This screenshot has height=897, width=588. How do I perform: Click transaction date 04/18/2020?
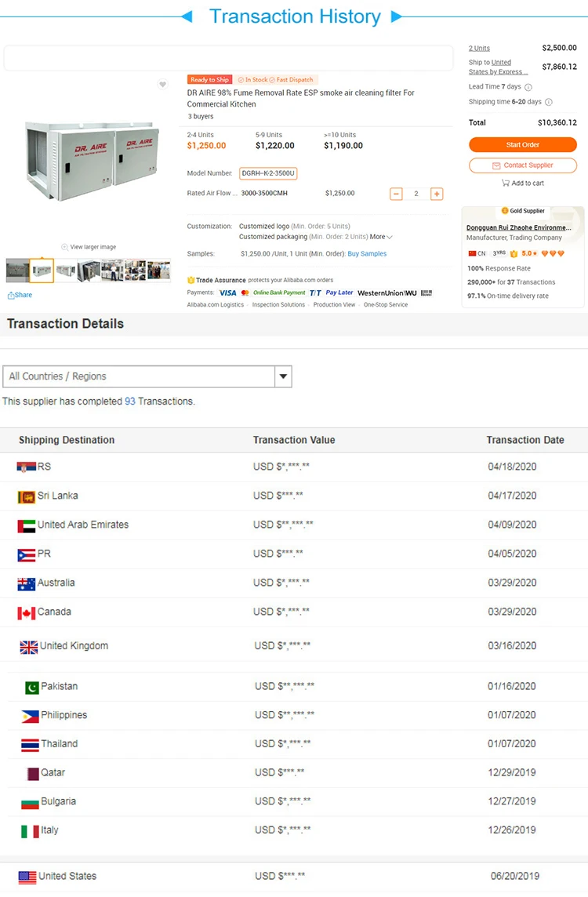[512, 467]
